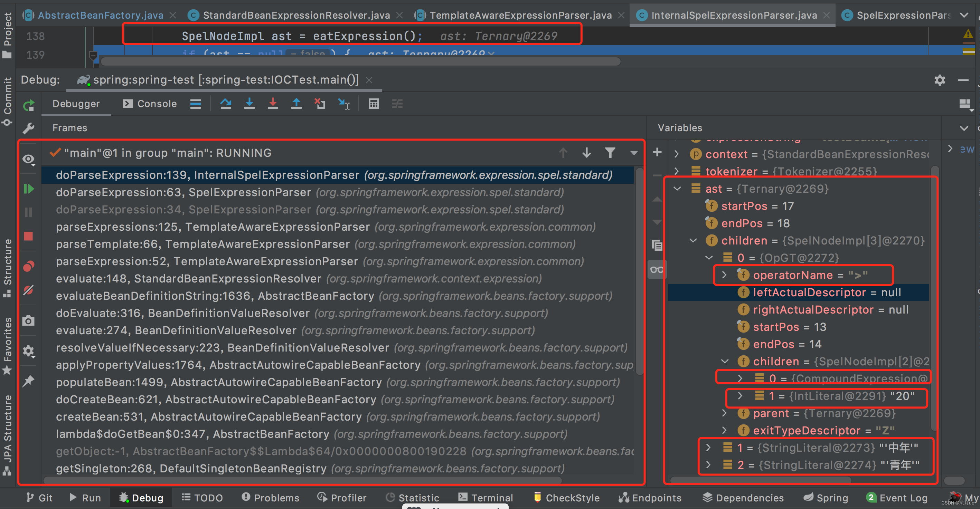The width and height of the screenshot is (980, 509).
Task: Click the Trace Current Stream Chain icon
Action: coord(397,104)
